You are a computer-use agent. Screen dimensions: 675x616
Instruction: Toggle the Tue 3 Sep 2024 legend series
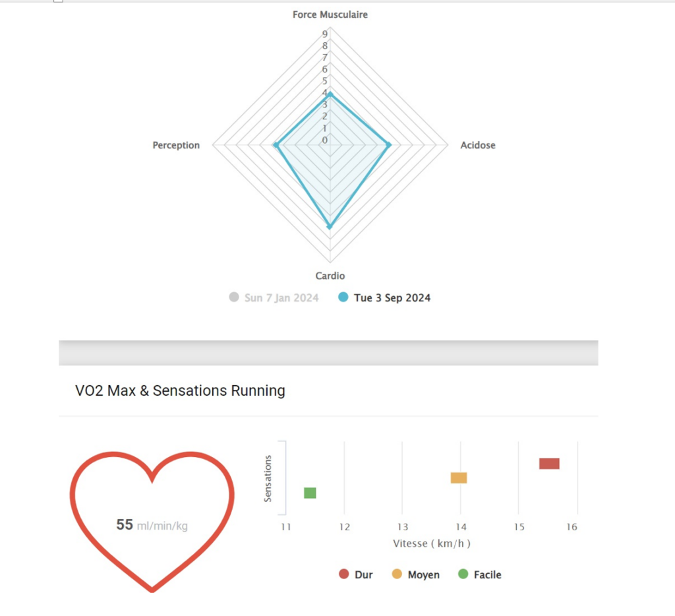(384, 297)
